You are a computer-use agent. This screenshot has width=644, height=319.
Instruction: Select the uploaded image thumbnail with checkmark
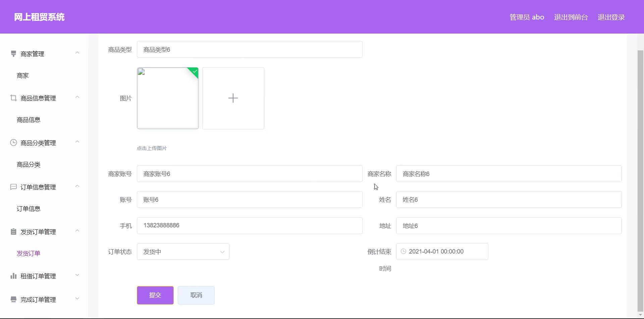click(x=168, y=98)
